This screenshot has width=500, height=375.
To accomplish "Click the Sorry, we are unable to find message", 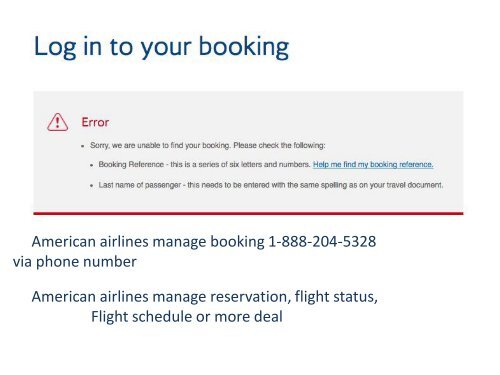I will pos(208,145).
